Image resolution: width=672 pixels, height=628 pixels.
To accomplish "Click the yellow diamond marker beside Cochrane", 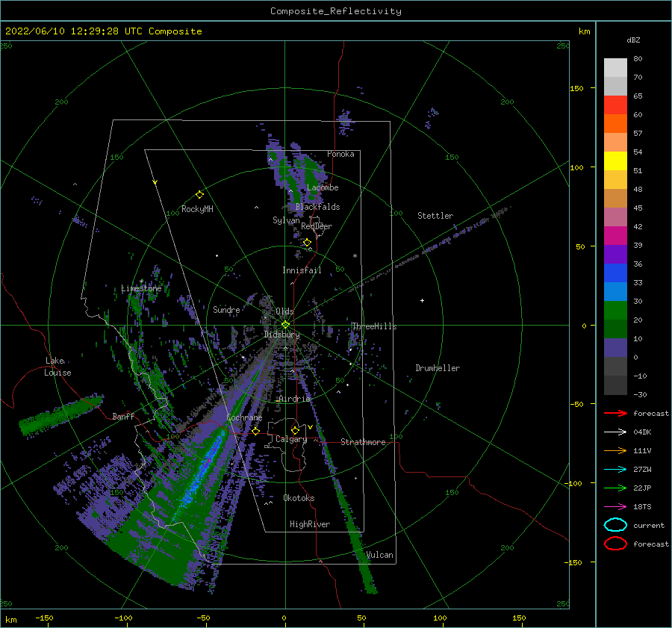I will click(x=256, y=431).
